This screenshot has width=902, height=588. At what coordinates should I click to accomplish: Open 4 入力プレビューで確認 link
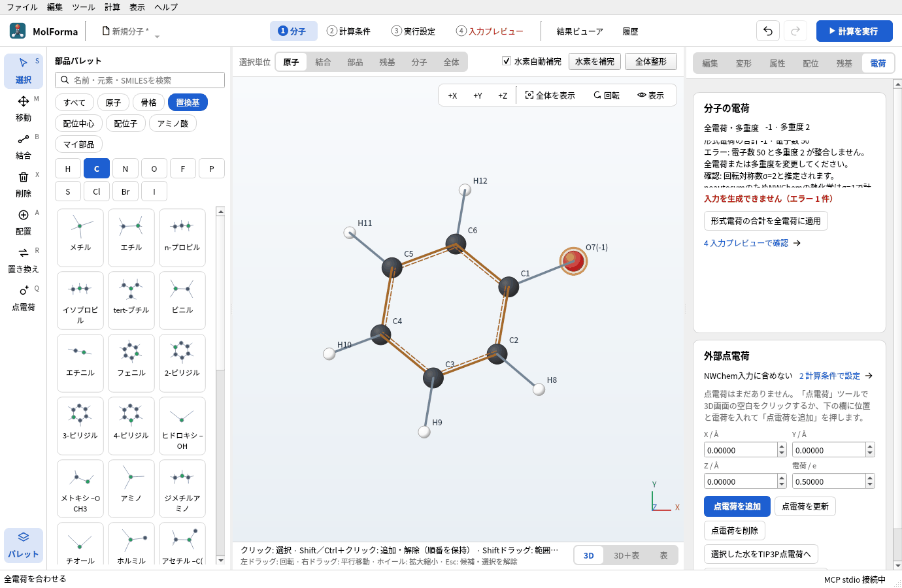click(x=752, y=243)
